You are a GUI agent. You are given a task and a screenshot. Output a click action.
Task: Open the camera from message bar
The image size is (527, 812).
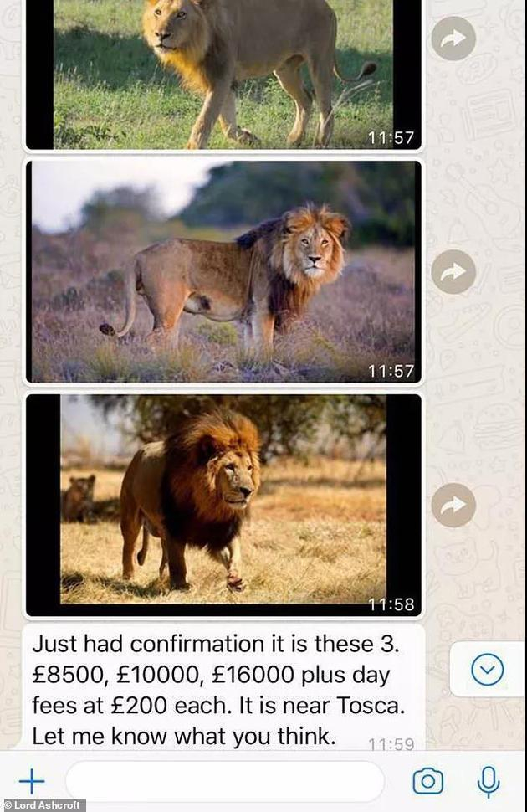click(427, 781)
